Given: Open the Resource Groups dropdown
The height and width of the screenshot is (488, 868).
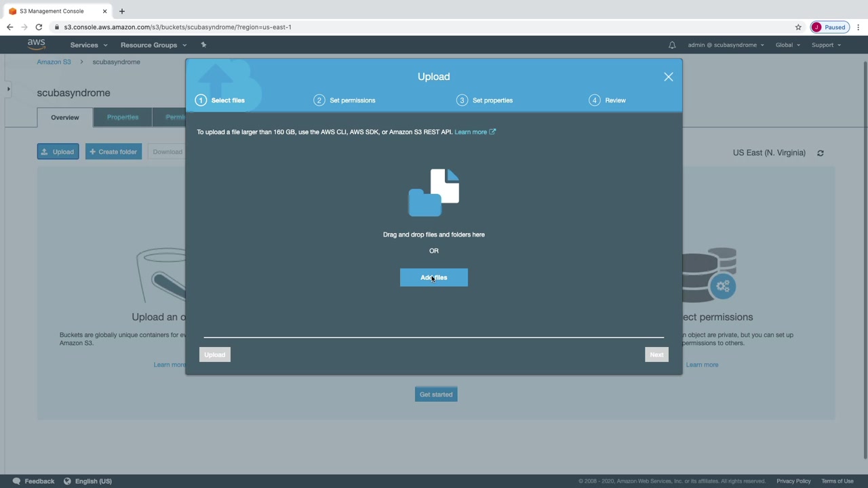Looking at the screenshot, I should (153, 45).
